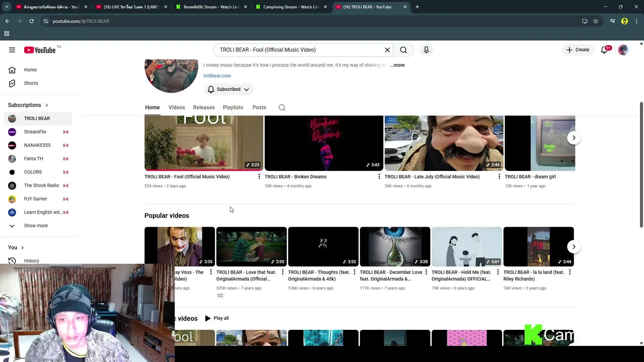The height and width of the screenshot is (362, 644).
Task: Play the Broken Dreams video thumbnail
Action: tap(324, 143)
